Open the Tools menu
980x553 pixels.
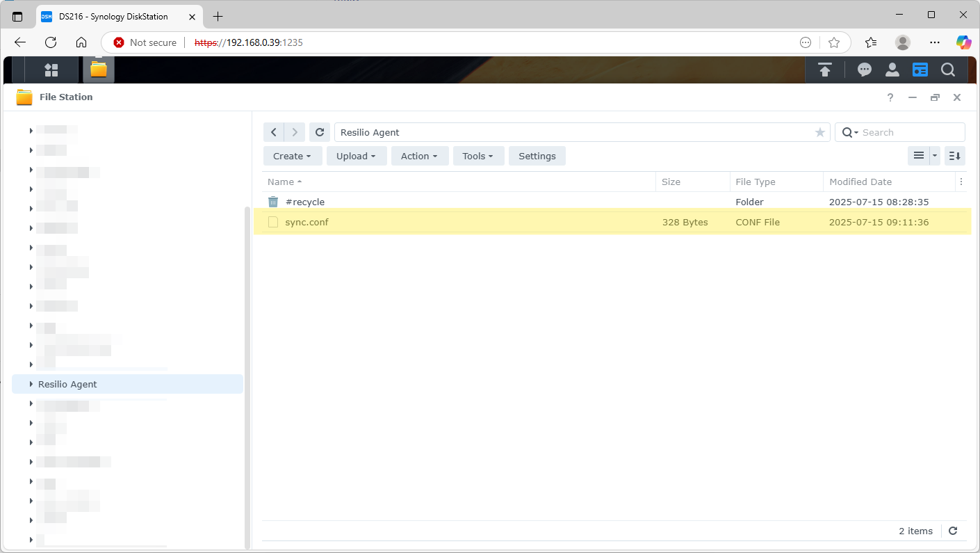478,156
